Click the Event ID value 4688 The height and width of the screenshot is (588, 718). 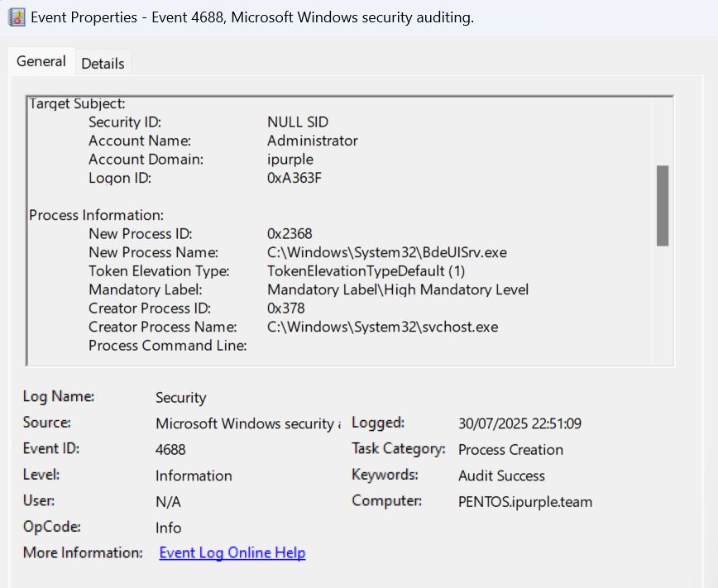[x=170, y=449]
